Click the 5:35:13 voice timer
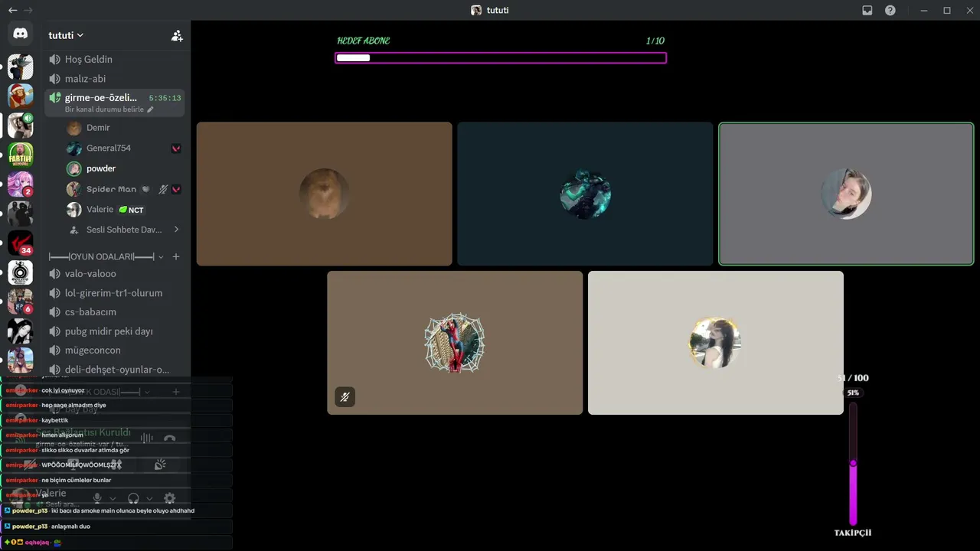 (165, 98)
